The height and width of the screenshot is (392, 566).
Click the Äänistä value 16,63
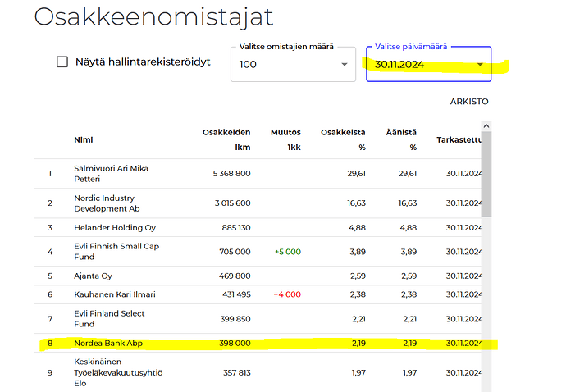coord(408,203)
